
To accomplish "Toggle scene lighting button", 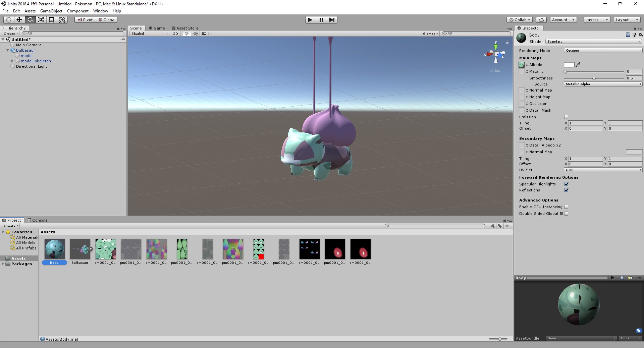I will tap(186, 34).
